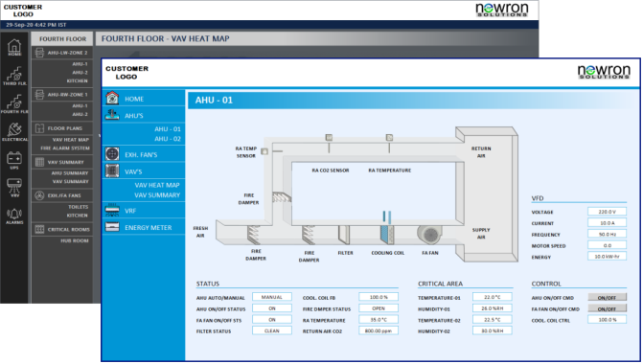Image resolution: width=643 pixels, height=364 pixels.
Task: Toggle the AHU ON/OFF CMD button
Action: 607,298
